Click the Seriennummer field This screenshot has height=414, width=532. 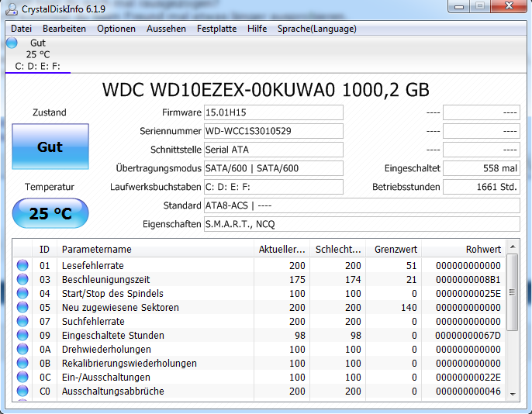pyautogui.click(x=274, y=131)
